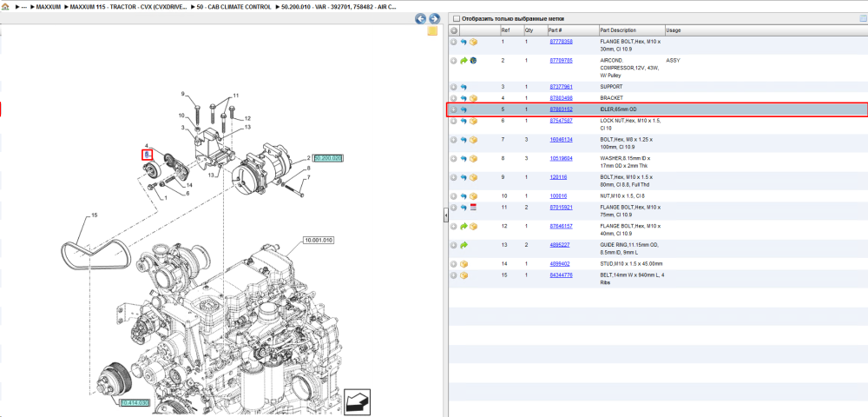
Task: Click box icon for NUT,M10 x 1.5 row
Action: (x=473, y=196)
